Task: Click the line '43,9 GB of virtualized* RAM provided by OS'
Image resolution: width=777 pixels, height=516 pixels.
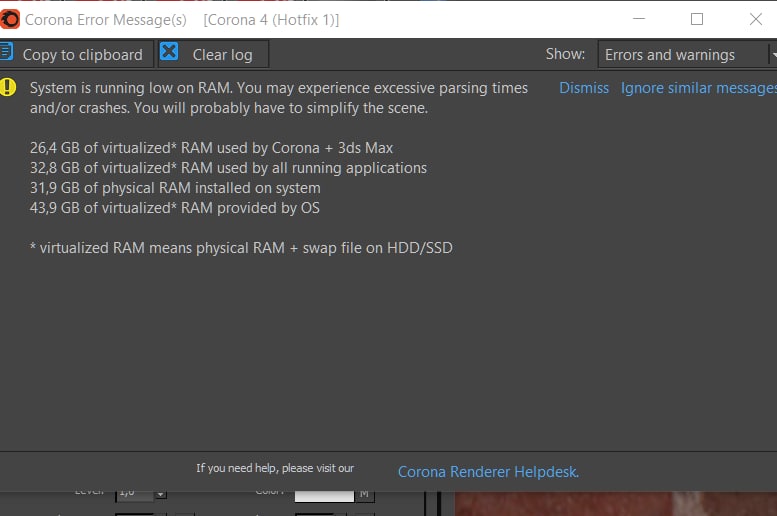Action: 174,208
